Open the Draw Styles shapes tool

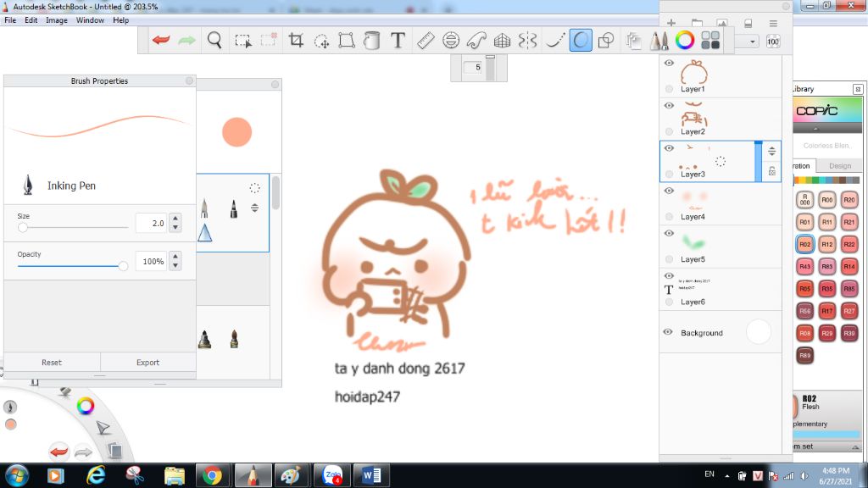click(606, 40)
